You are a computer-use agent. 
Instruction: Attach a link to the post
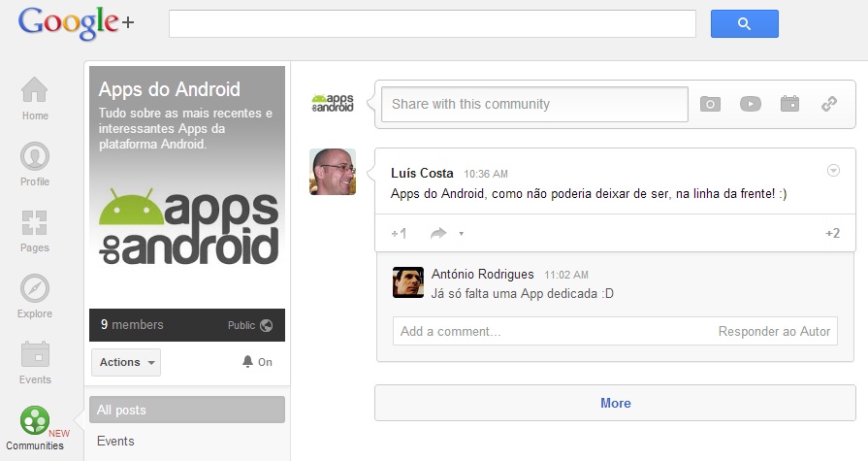tap(829, 104)
